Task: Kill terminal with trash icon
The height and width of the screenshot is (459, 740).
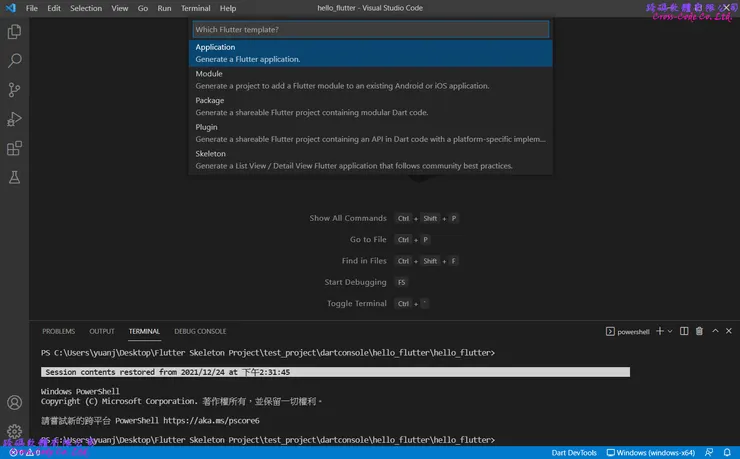Action: (699, 331)
